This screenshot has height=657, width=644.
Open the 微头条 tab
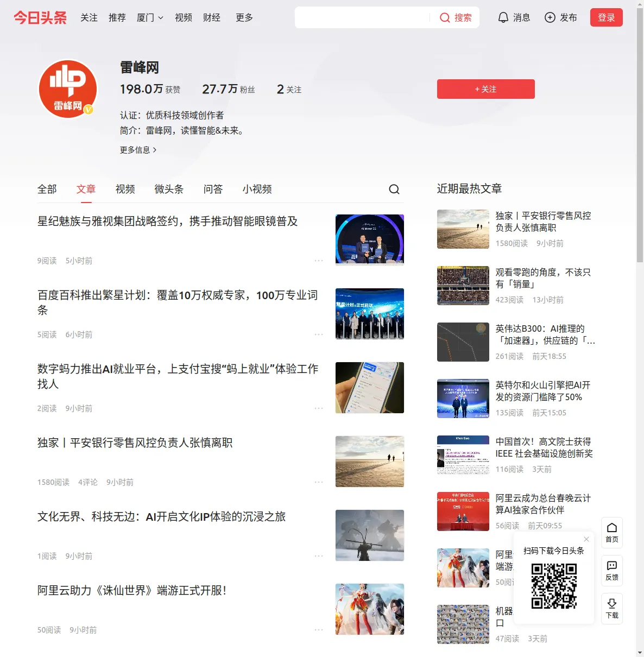coord(169,189)
